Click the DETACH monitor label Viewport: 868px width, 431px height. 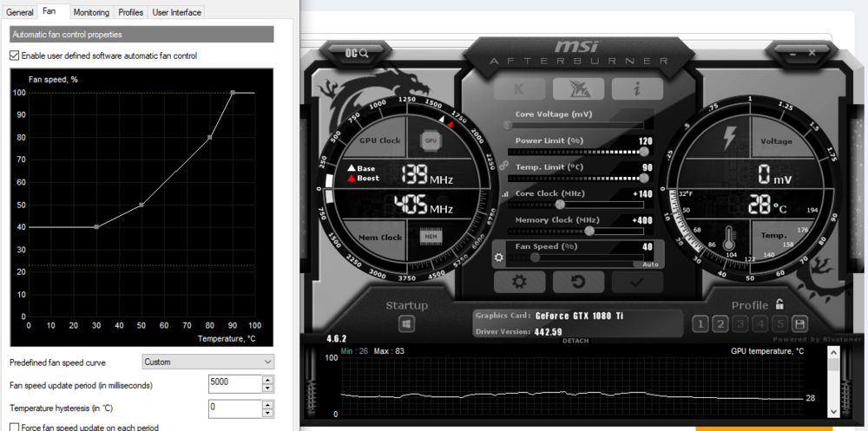[x=575, y=341]
